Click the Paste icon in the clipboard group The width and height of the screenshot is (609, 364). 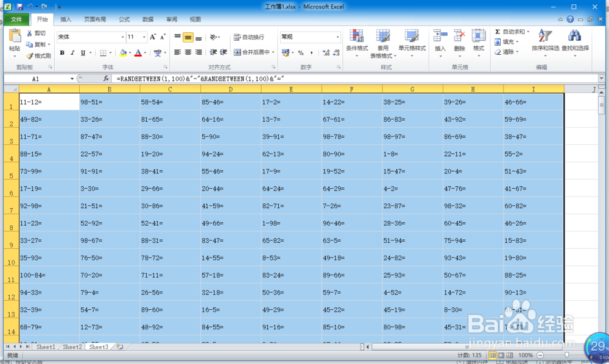pos(15,36)
